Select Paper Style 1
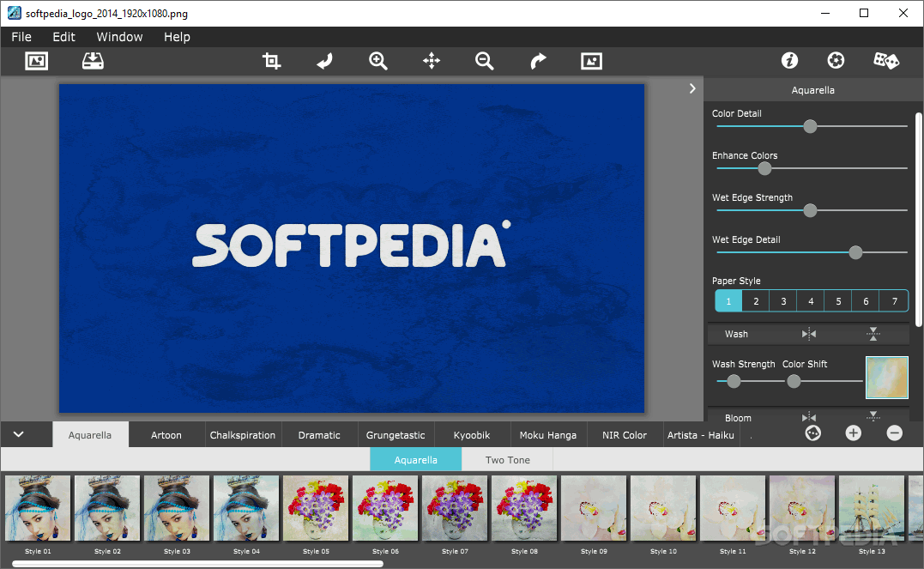 point(728,300)
